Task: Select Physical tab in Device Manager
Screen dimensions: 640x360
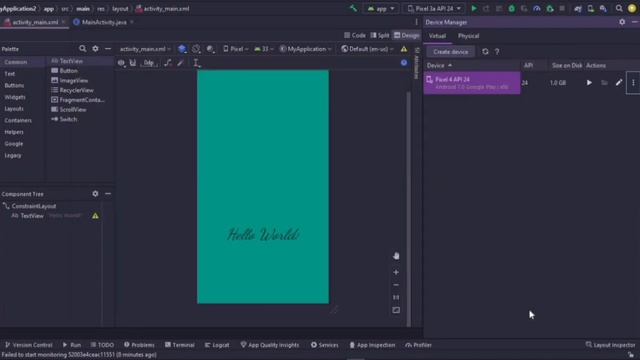Action: [x=468, y=36]
